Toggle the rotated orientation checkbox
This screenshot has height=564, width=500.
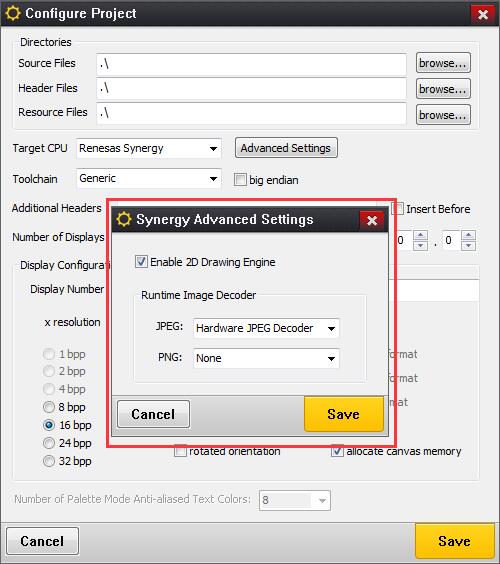tap(180, 451)
